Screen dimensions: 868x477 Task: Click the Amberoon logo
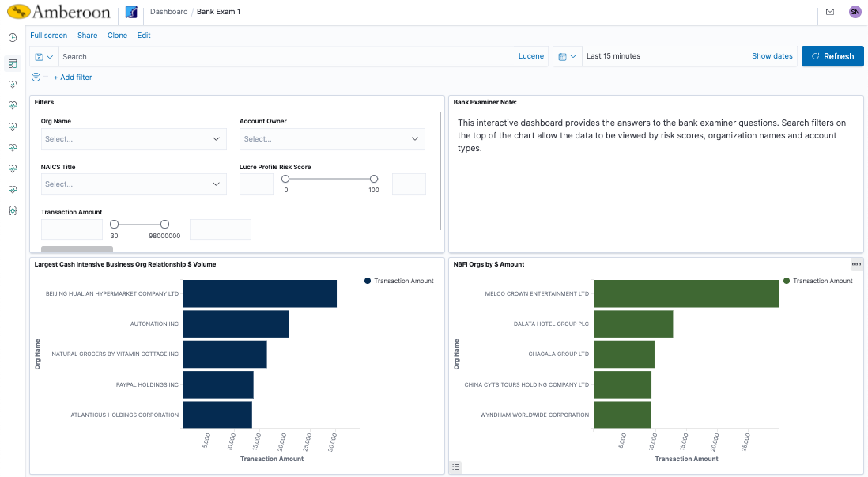tap(58, 12)
